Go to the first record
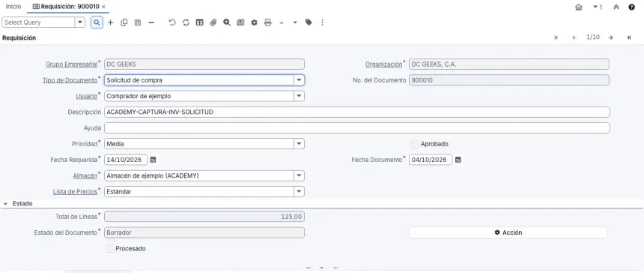 coord(556,37)
